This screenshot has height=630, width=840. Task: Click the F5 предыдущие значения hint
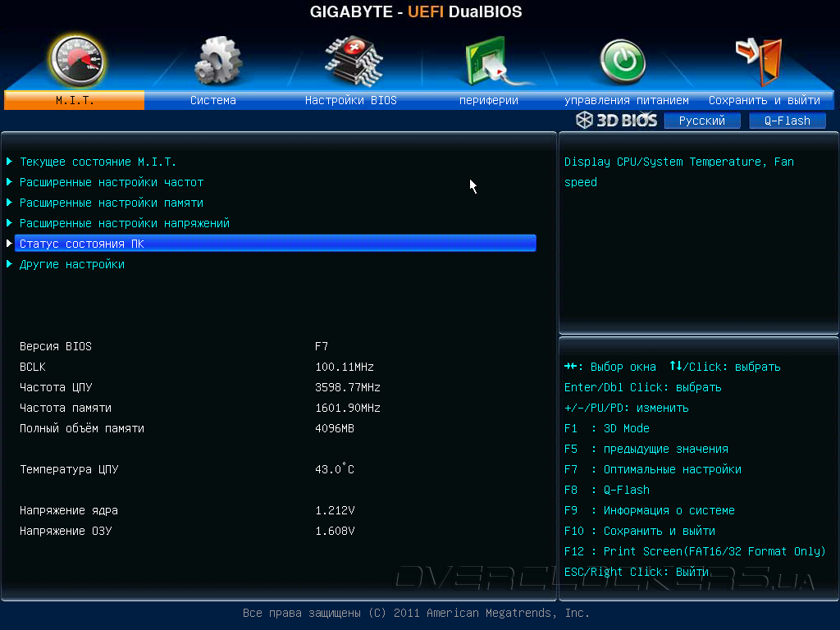646,449
